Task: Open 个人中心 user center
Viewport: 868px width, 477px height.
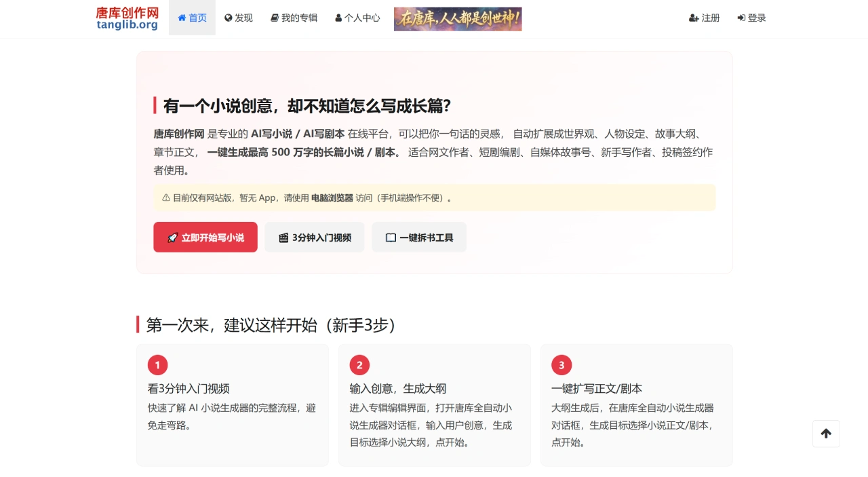Action: coord(357,18)
